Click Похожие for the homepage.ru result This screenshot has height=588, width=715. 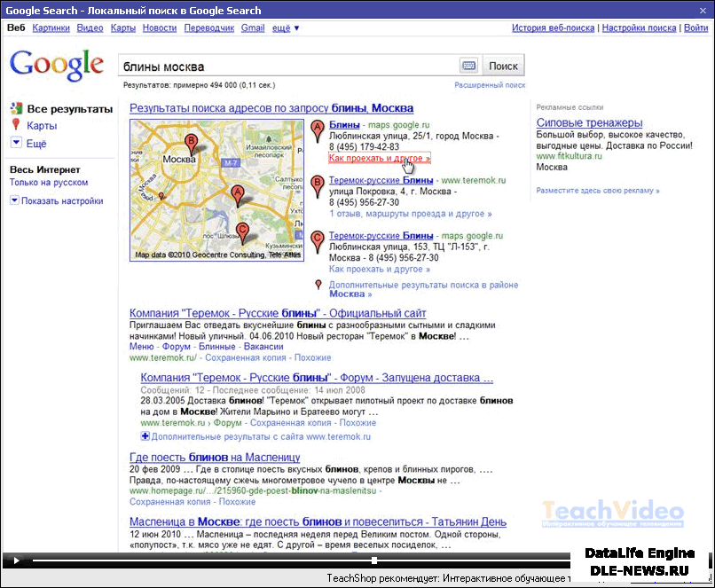point(237,501)
